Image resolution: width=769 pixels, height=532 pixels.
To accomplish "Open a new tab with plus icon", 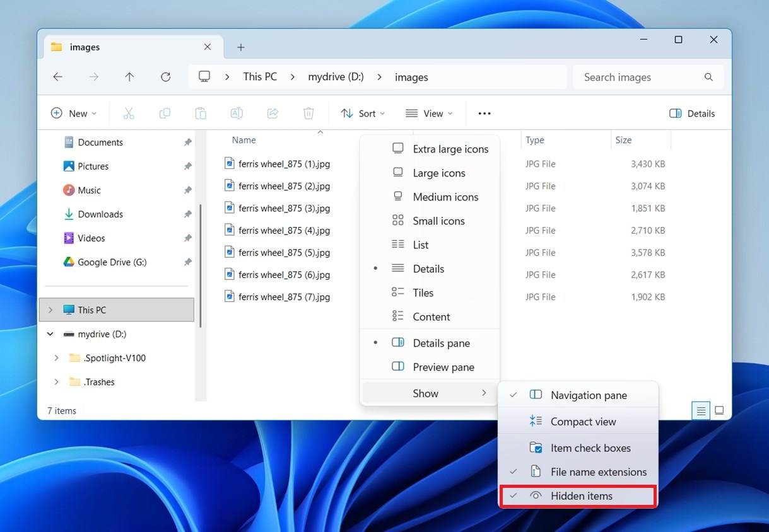I will pyautogui.click(x=240, y=47).
